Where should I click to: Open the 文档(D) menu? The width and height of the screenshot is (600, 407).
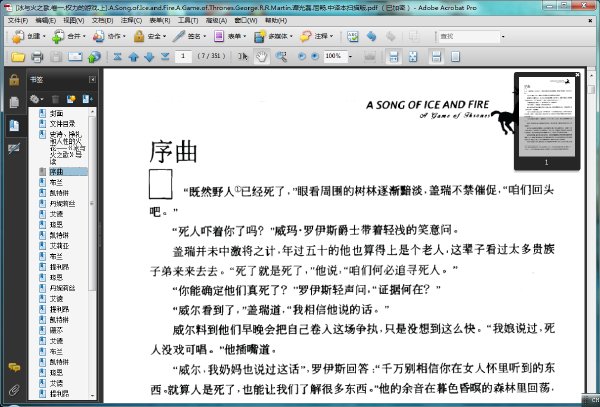coord(102,20)
